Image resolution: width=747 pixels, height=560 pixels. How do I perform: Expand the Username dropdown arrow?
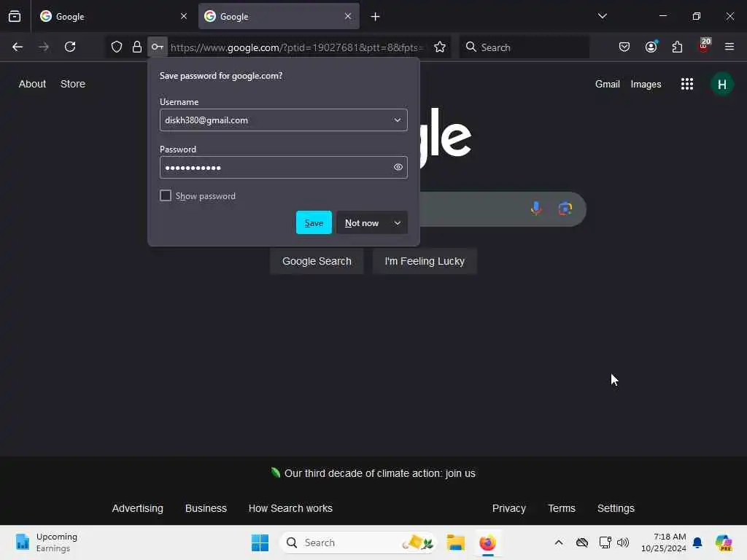point(397,120)
